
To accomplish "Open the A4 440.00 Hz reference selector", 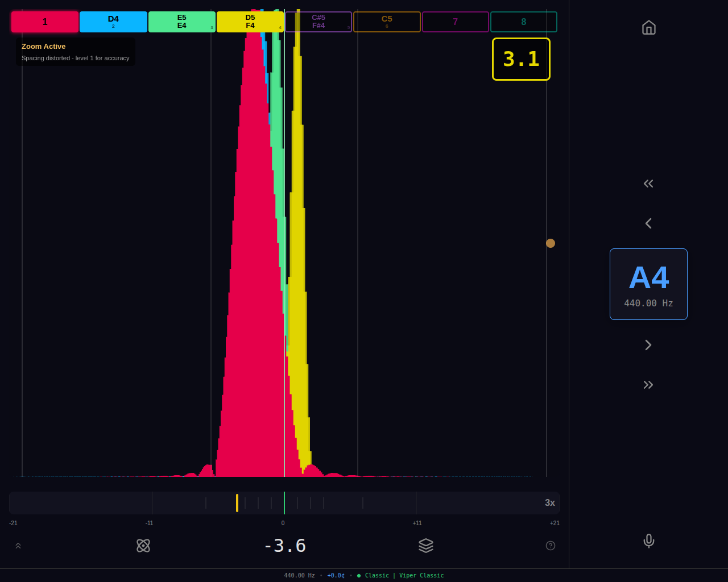I will coord(648,284).
